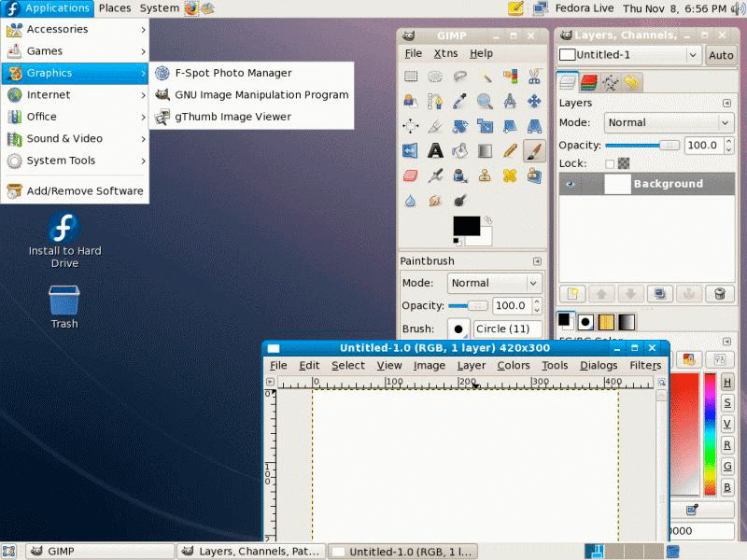Select the Blend gradient tool
Viewport: 747px width, 560px height.
[x=485, y=151]
